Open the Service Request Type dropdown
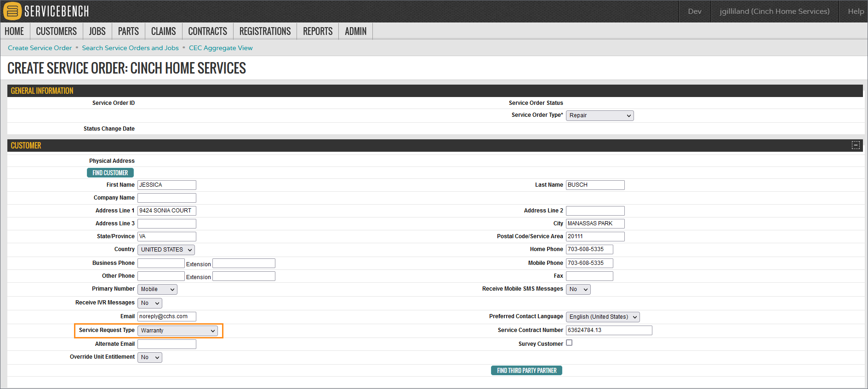This screenshot has width=868, height=389. coord(177,331)
